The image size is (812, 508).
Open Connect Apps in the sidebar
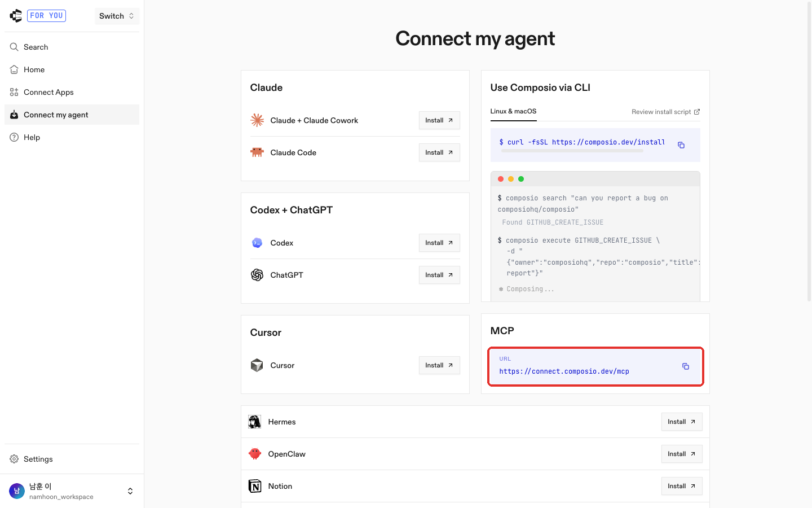pos(72,92)
